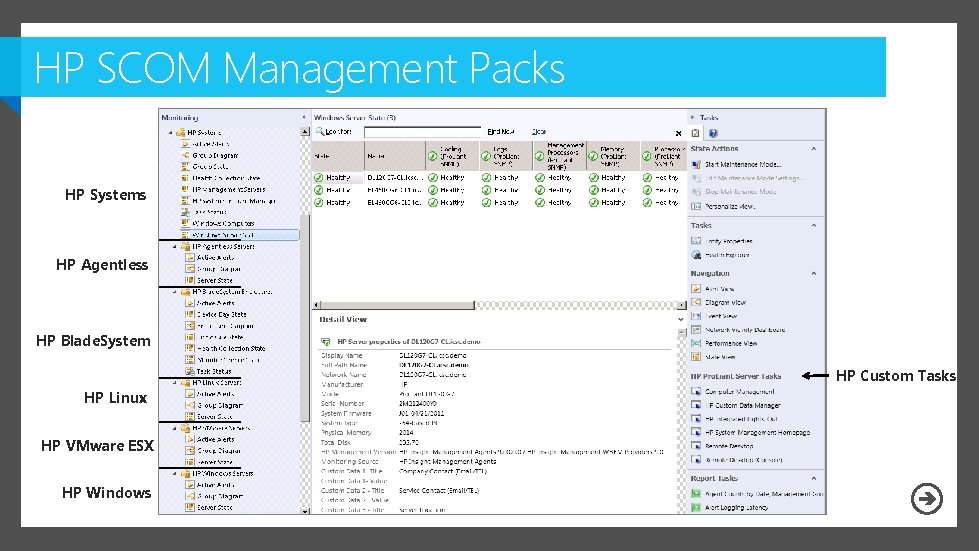Click the Performance View navigation icon

(x=696, y=343)
